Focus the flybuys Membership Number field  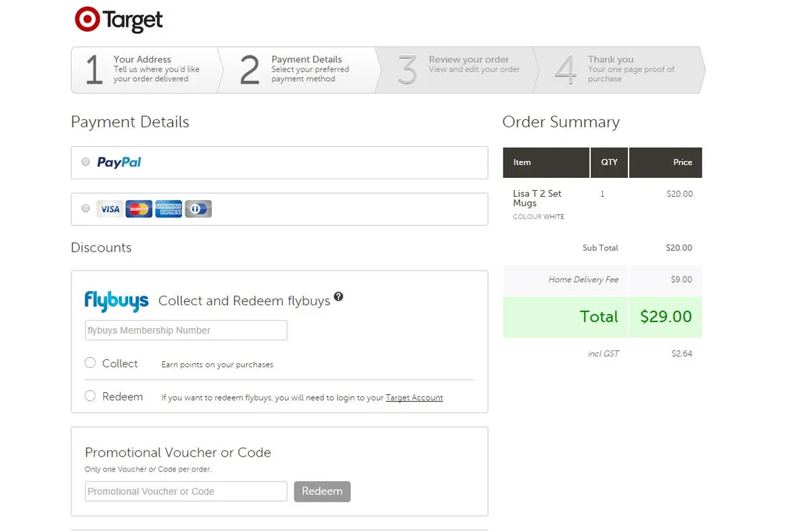(186, 331)
